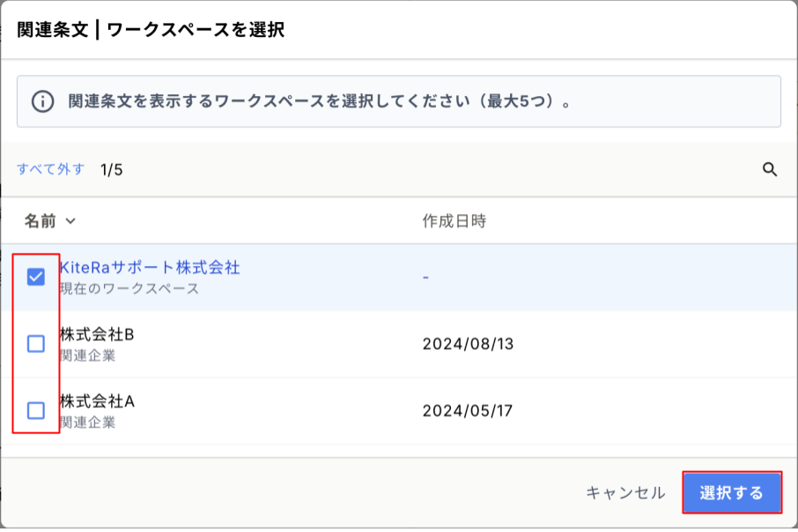
Task: Click the すべて外す link
Action: (51, 169)
